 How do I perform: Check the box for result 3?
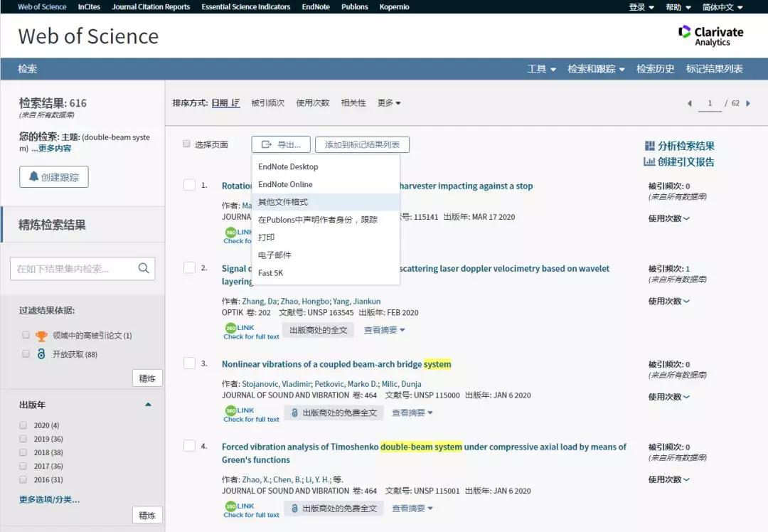[189, 363]
